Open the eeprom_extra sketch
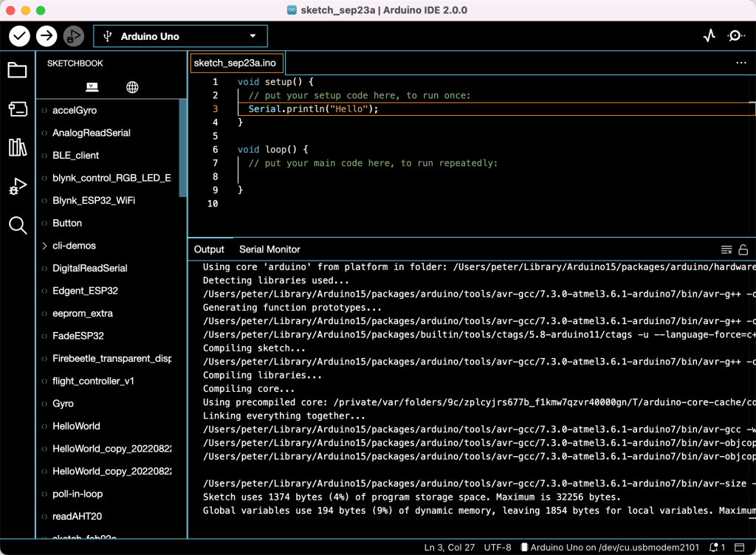Viewport: 756px width, 555px height. 83,314
